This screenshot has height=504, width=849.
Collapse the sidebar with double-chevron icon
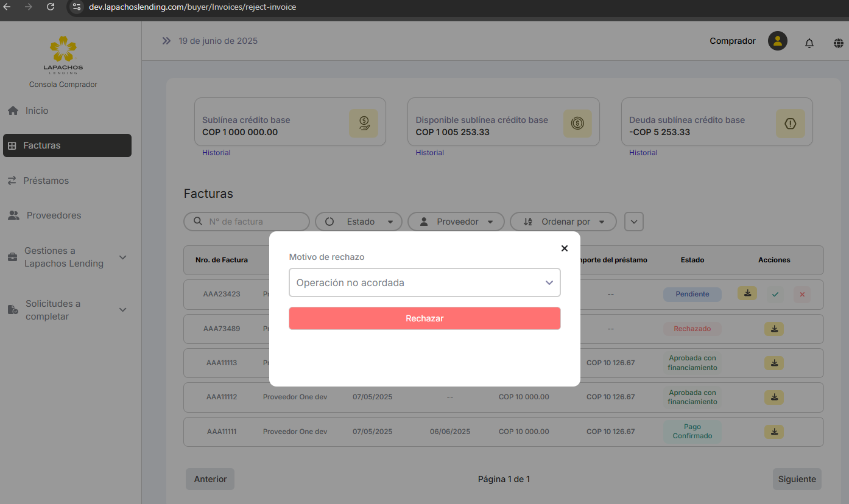166,41
